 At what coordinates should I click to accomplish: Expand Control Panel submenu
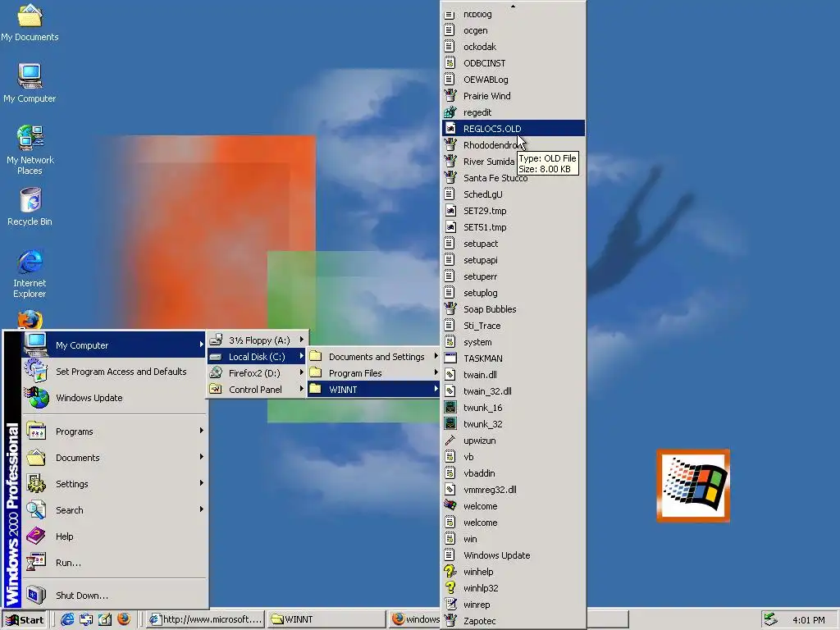tap(258, 390)
